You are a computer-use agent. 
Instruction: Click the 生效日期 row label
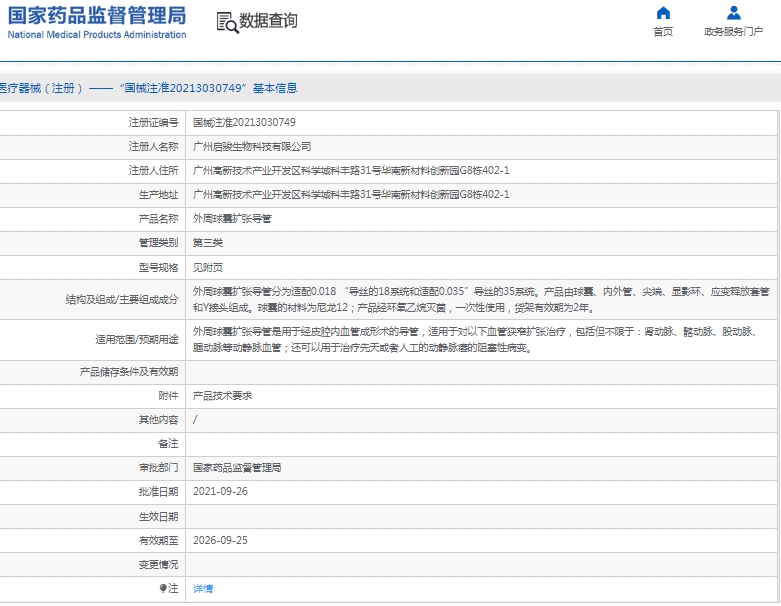pos(158,516)
